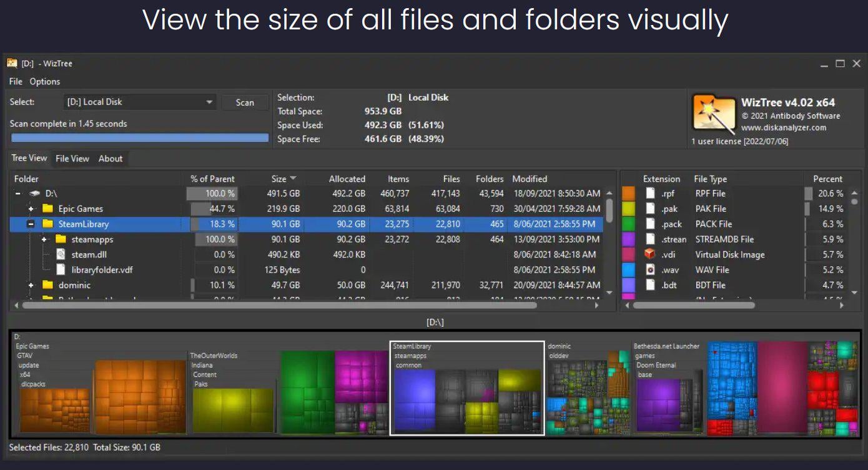Switch to the File View tab

point(72,159)
